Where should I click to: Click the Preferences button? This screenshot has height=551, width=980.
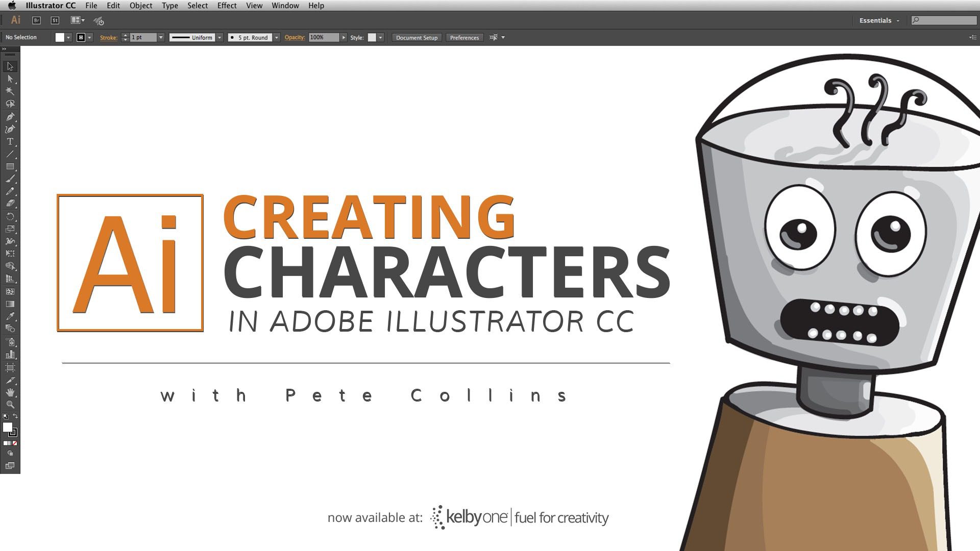(464, 37)
